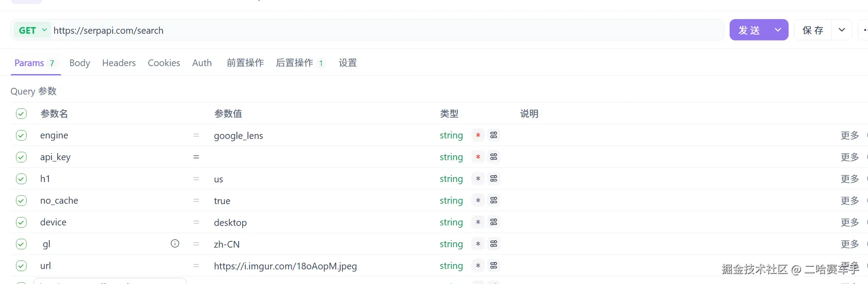Open advanced settings icon in api_key row
Image resolution: width=868 pixels, height=284 pixels.
coord(494,157)
